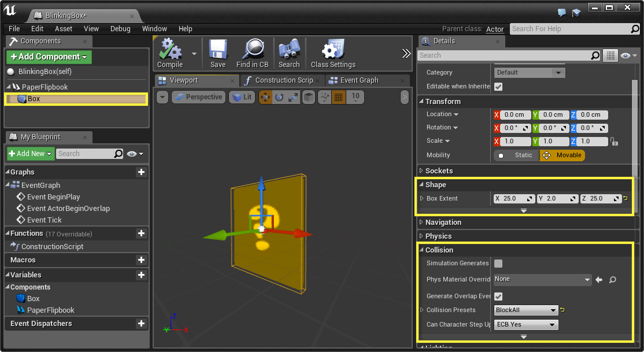Open Can Character Step Up dropdown

point(526,325)
